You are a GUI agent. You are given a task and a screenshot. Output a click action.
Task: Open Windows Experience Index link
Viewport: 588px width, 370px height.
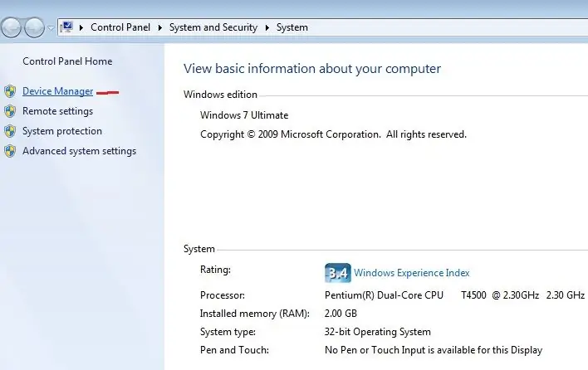412,273
